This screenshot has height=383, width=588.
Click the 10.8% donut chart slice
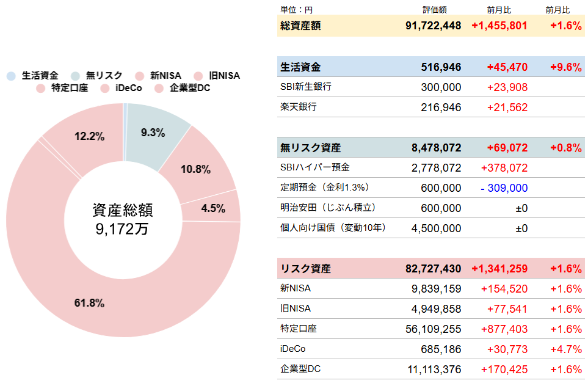(195, 169)
